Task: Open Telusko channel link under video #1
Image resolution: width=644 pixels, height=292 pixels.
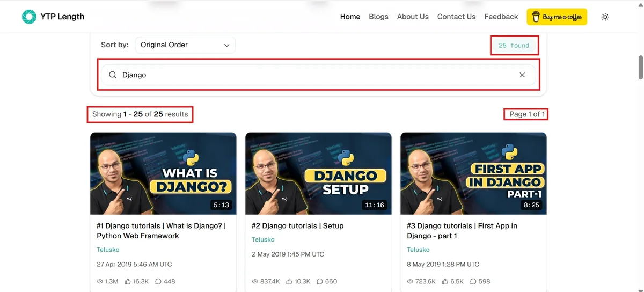Action: (108, 250)
